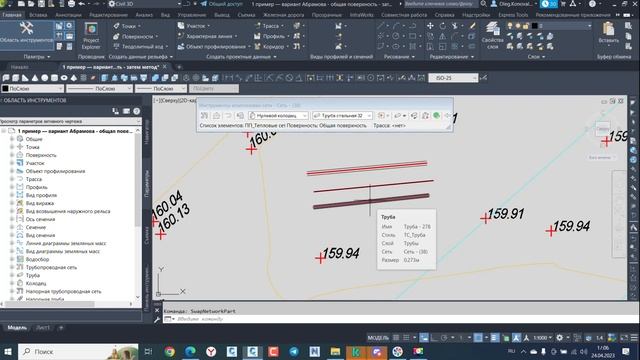Open Telegram from the Windows taskbar
This screenshot has height=360, width=640.
294,351
